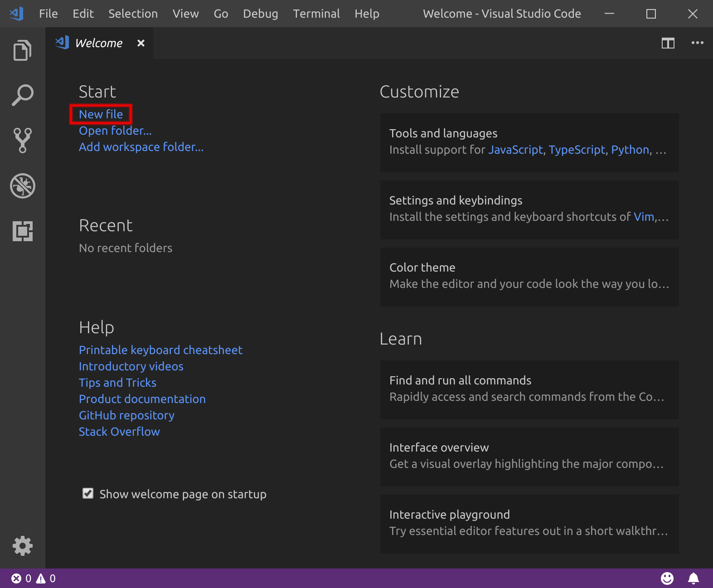Open the Interactive playground card
The height and width of the screenshot is (588, 713).
pos(529,524)
